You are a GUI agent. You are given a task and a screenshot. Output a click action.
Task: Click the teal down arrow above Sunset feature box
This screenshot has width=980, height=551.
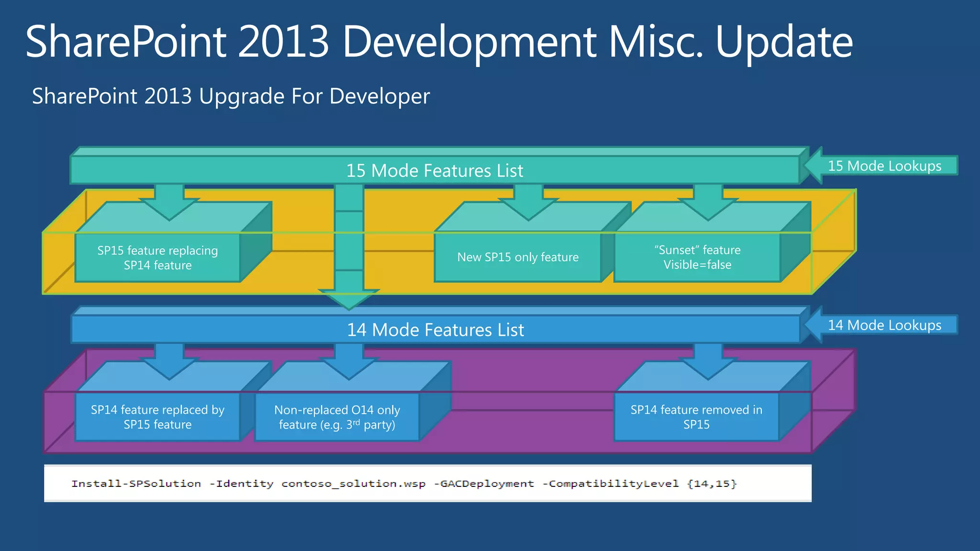pos(708,201)
